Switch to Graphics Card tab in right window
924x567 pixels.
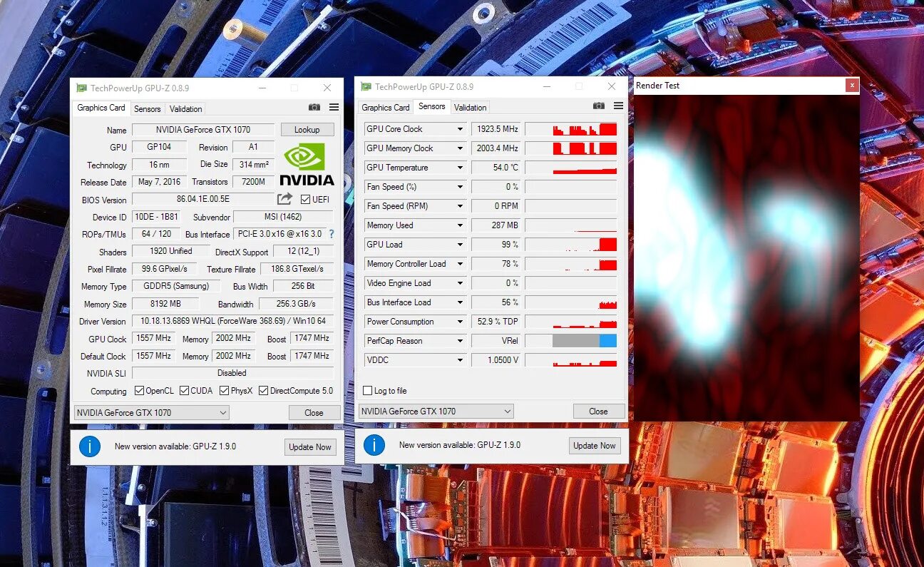tap(386, 108)
